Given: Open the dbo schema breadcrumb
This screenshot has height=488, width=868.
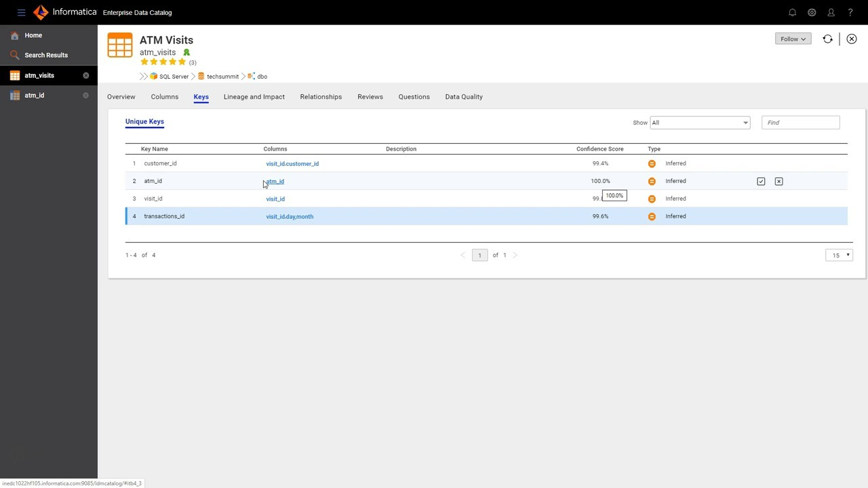Looking at the screenshot, I should point(258,77).
